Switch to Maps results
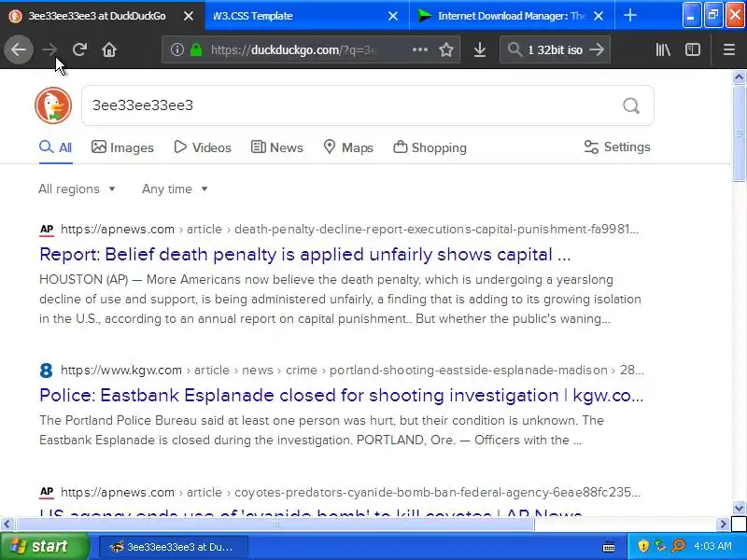Viewport: 747px width, 560px height. (347, 147)
